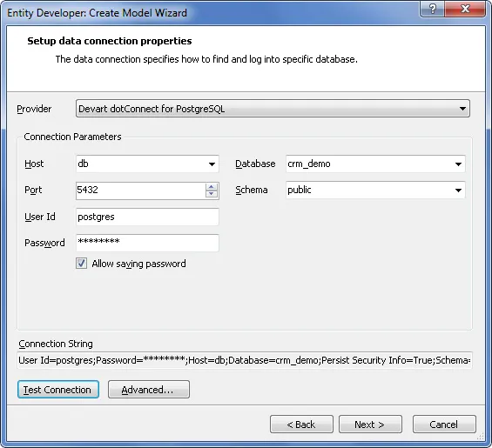
Task: Close the Create Model Wizard window
Action: coord(465,9)
